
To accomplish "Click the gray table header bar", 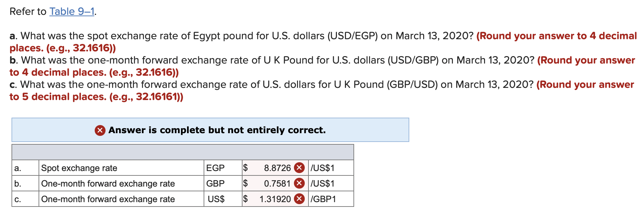I will [183, 152].
